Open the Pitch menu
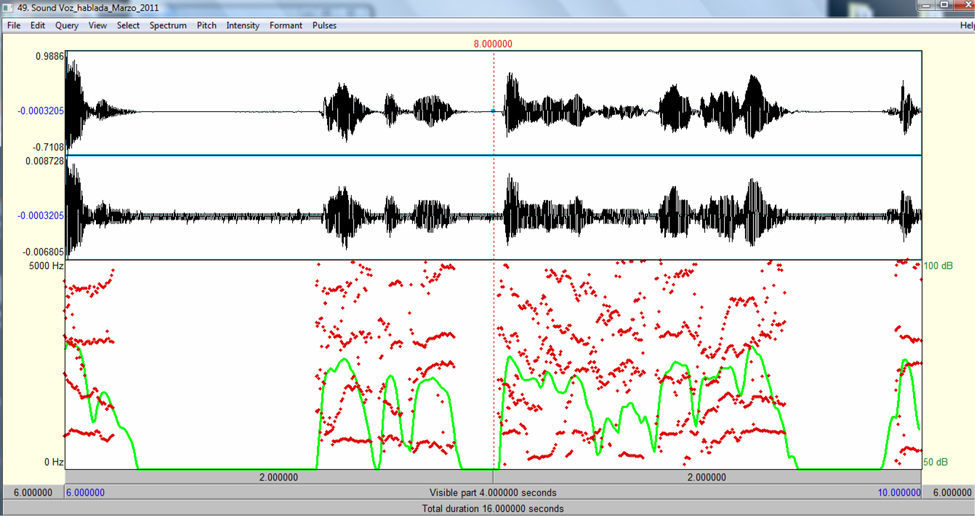Image resolution: width=975 pixels, height=516 pixels. [x=206, y=25]
